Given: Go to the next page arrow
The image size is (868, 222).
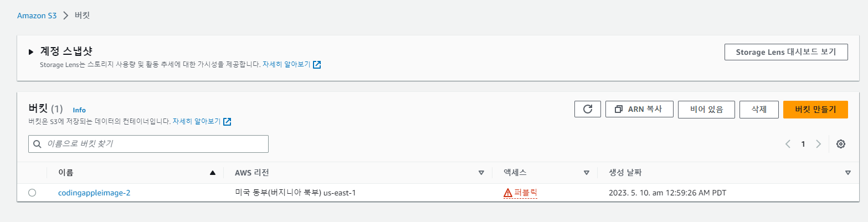Looking at the screenshot, I should tap(818, 144).
